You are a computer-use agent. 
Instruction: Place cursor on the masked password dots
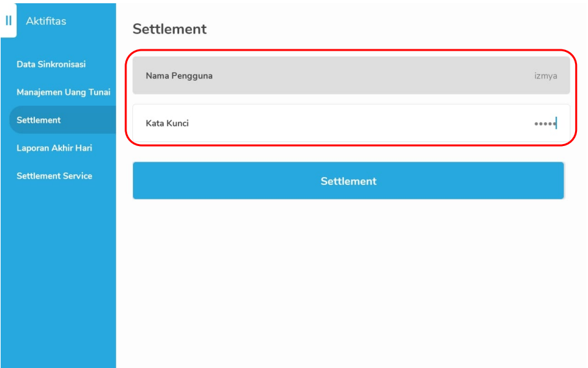pos(544,124)
